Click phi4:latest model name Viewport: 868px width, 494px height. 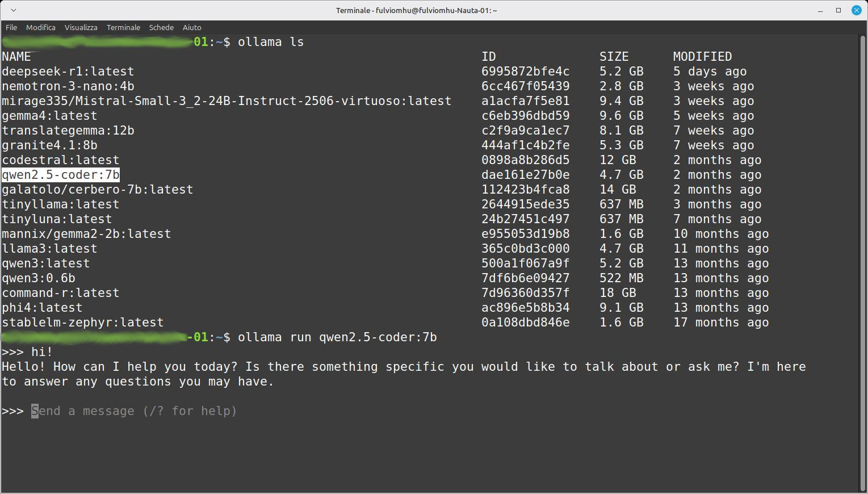(42, 308)
